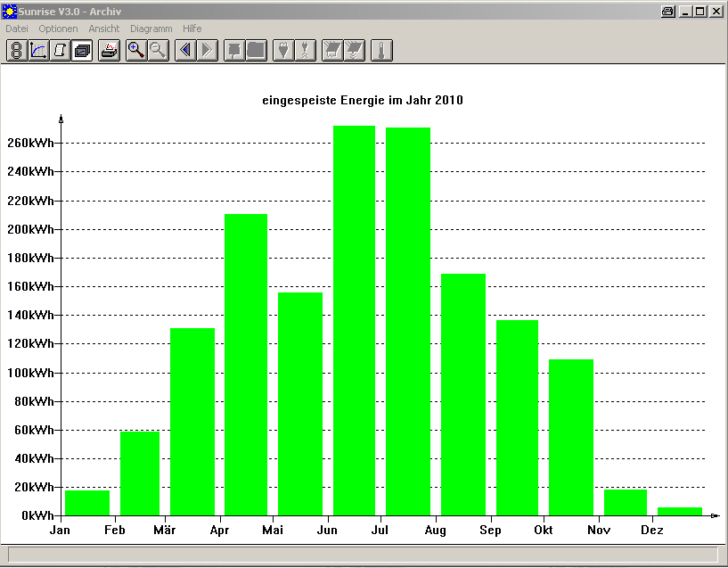Maximize the Sunrise window
Viewport: 728px width, 568px height.
point(700,12)
